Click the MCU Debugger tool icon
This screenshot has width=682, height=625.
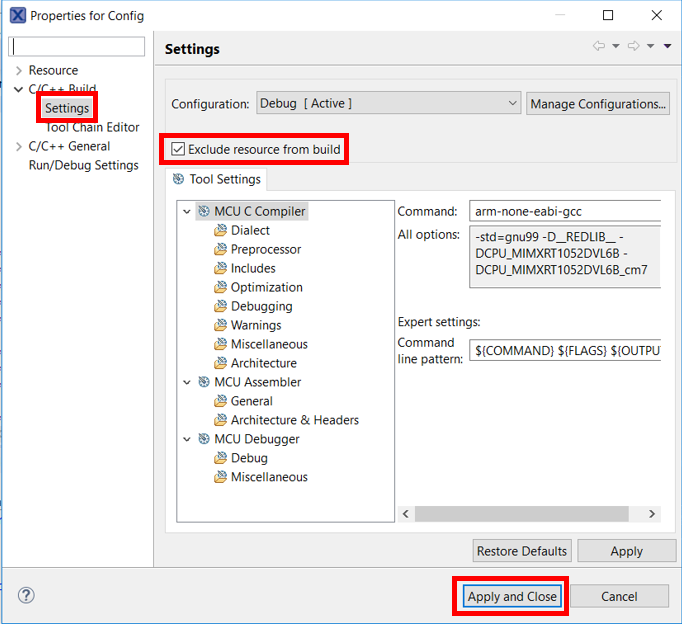(x=204, y=439)
